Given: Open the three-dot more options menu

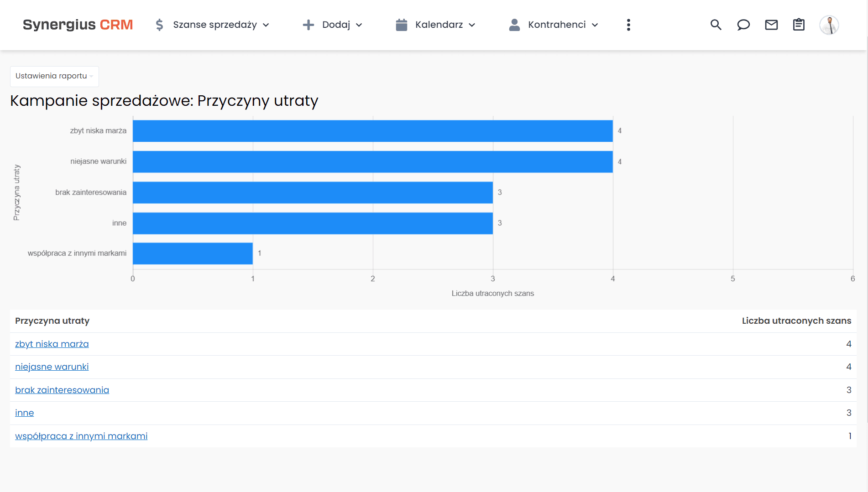Looking at the screenshot, I should [x=628, y=25].
